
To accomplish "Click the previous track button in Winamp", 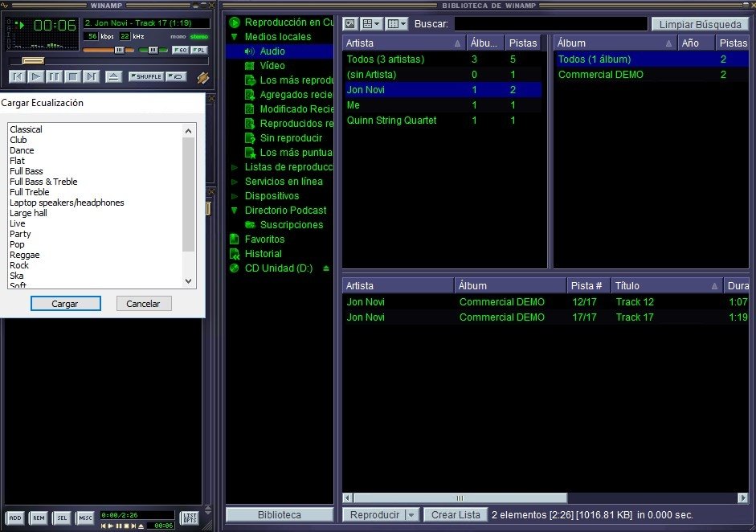I will 17,76.
